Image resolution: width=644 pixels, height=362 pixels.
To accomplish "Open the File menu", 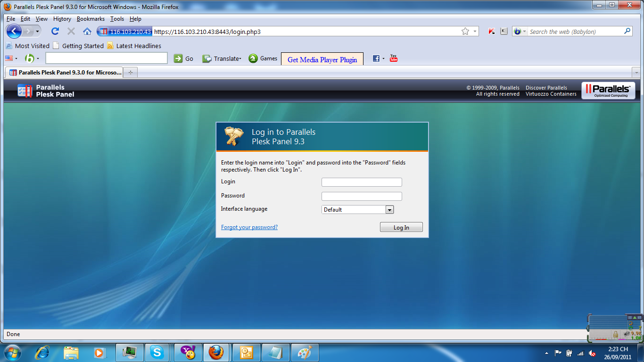I will (11, 19).
